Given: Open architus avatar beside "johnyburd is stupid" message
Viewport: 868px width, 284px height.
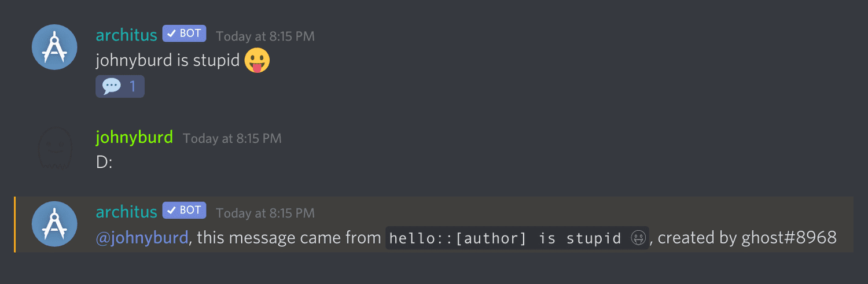Looking at the screenshot, I should (54, 47).
